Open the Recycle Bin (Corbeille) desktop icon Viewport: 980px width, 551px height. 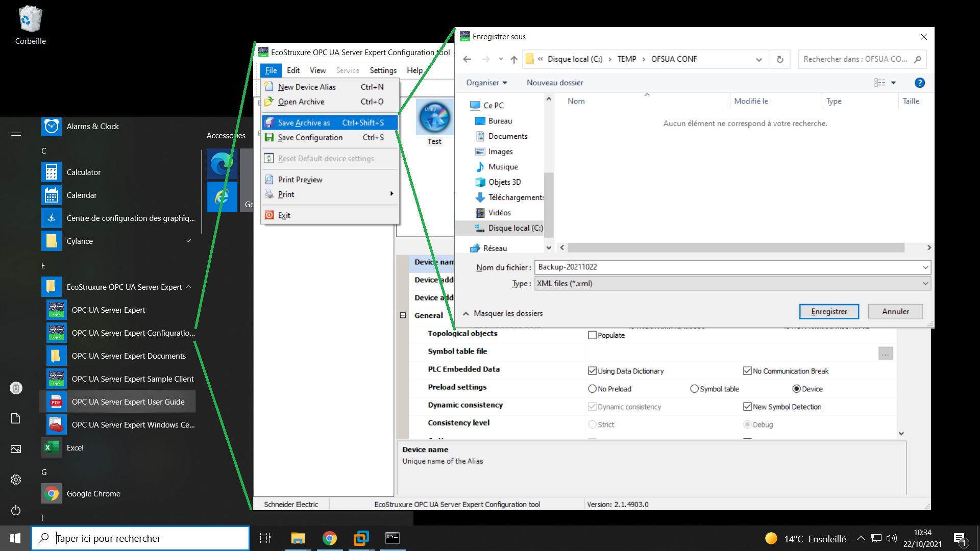(30, 26)
